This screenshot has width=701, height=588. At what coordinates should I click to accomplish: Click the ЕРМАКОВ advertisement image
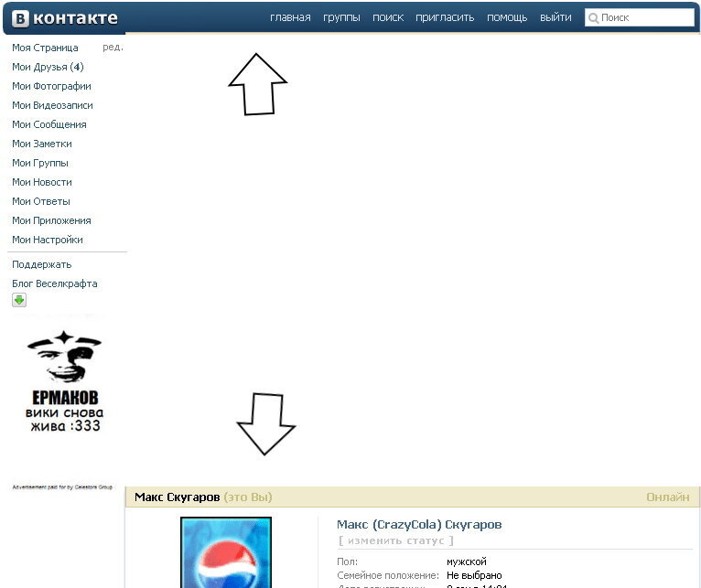64,381
